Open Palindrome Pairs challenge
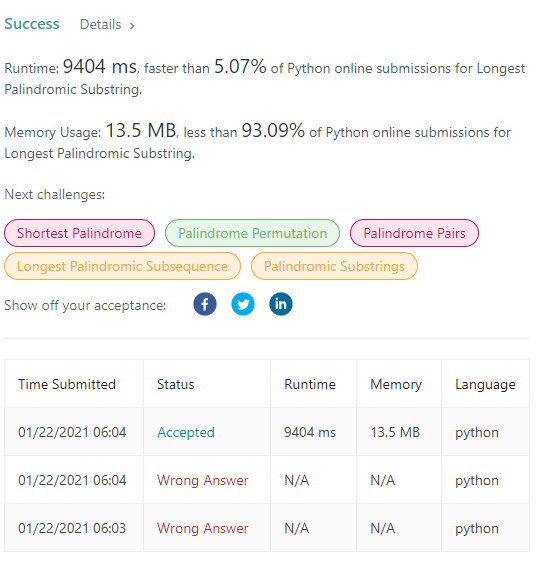Screen dimensions: 539x562 tap(414, 233)
